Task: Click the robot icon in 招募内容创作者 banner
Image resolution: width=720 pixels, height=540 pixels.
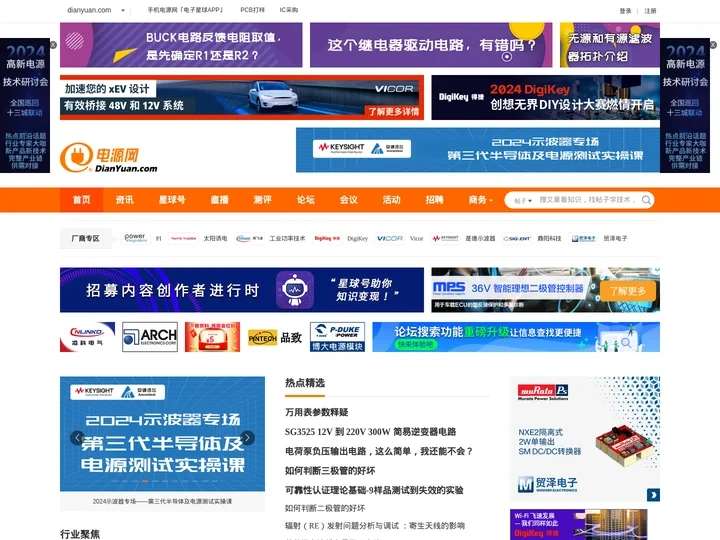Action: (x=295, y=290)
